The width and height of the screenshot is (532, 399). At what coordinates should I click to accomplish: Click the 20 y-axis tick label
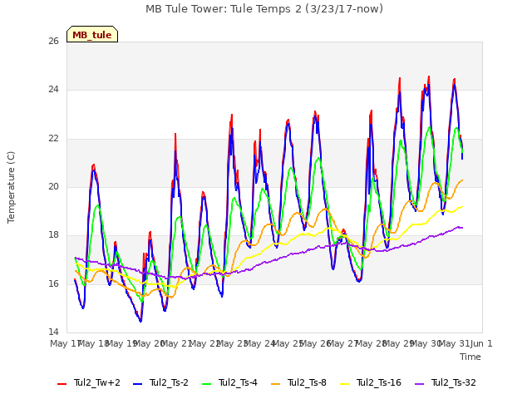pyautogui.click(x=53, y=186)
